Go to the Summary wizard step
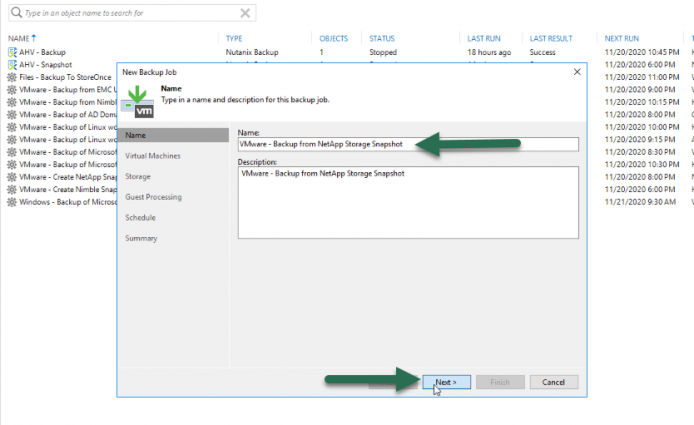694x425 pixels. click(141, 238)
